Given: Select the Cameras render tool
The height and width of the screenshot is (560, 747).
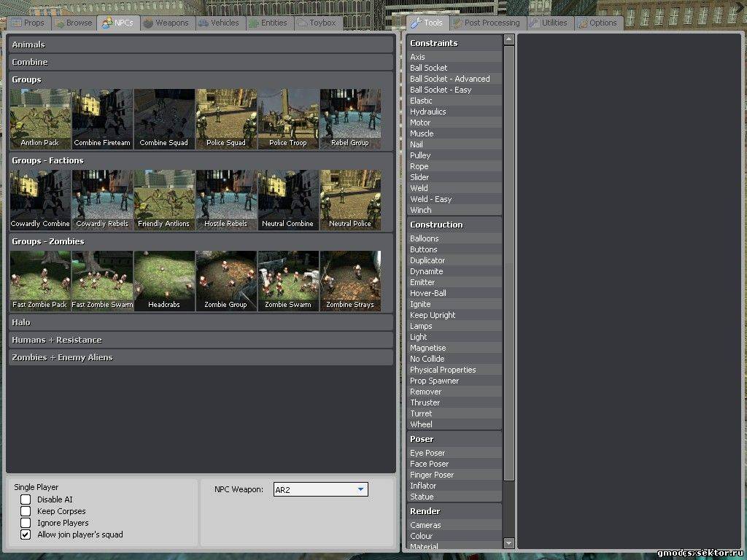Looking at the screenshot, I should (x=454, y=525).
